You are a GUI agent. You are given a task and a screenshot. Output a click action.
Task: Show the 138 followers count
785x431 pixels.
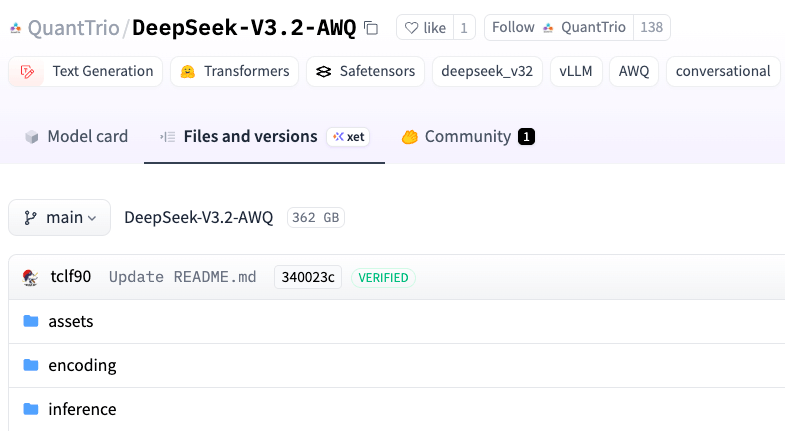[x=651, y=28]
